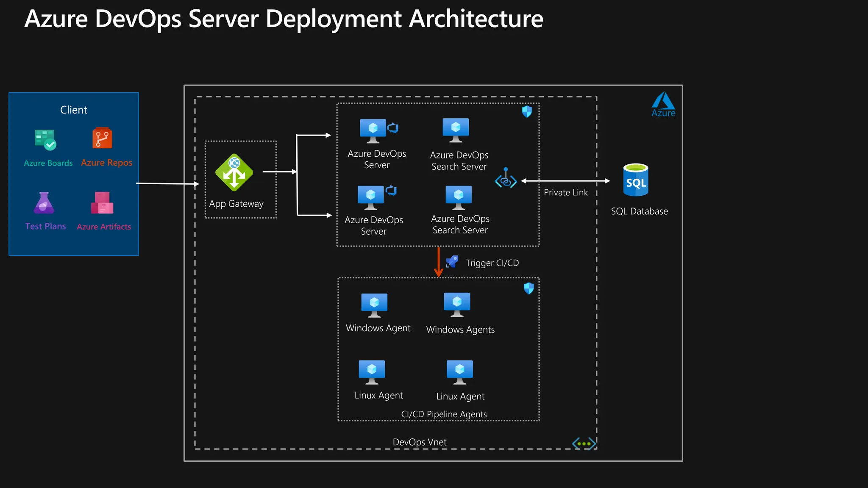
Task: Click the SQL Database icon
Action: pyautogui.click(x=636, y=180)
